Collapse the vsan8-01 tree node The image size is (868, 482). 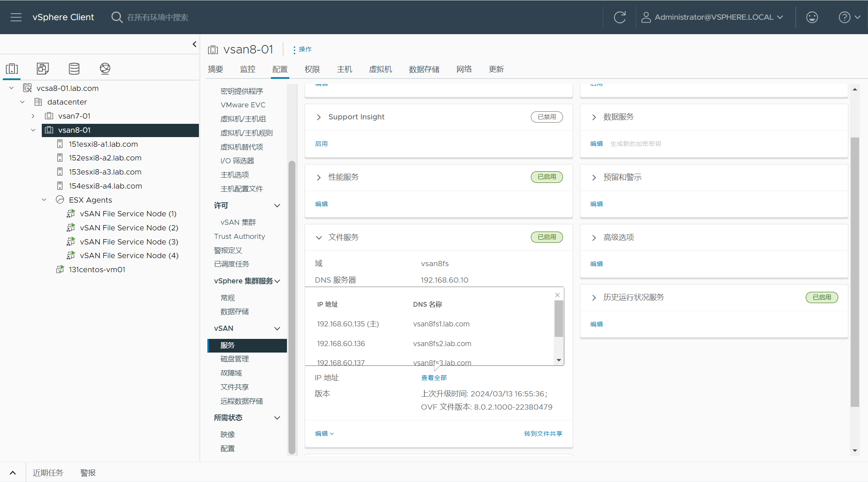(33, 130)
